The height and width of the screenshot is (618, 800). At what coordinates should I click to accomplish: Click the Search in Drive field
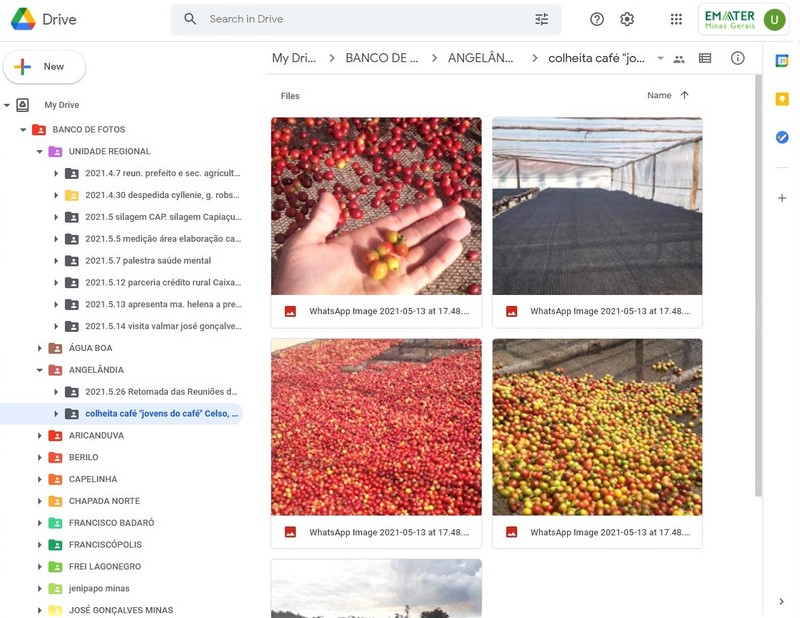tap(366, 19)
